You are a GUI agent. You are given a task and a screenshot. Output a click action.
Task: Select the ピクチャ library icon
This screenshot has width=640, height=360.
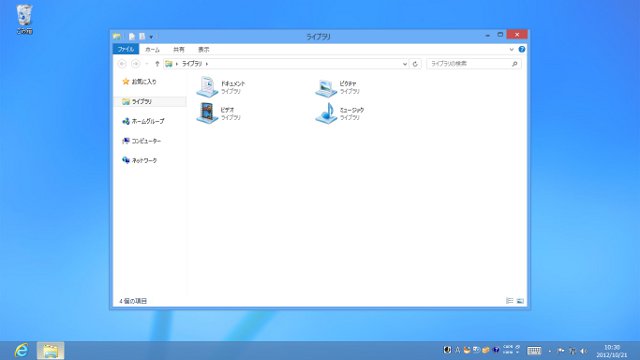326,88
